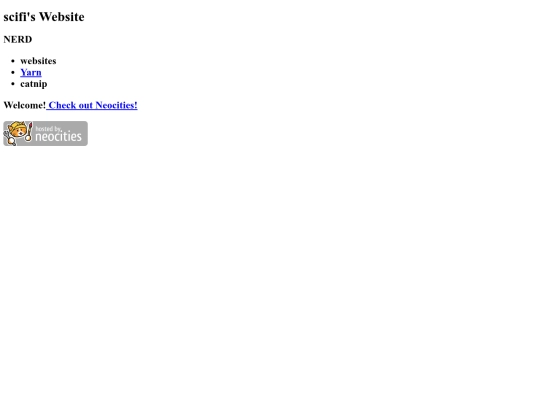This screenshot has width=540, height=405.
Task: Select the catnip list item
Action: (x=34, y=84)
